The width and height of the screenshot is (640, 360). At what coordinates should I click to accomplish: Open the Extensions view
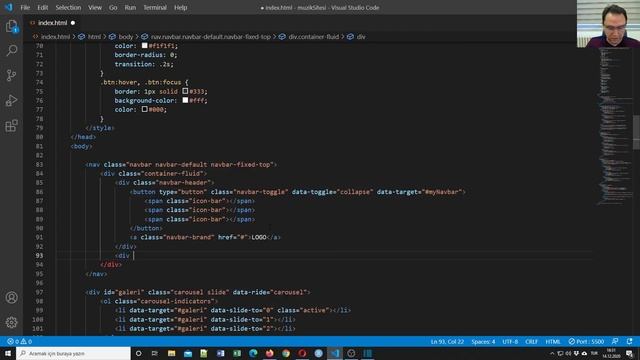(11, 125)
